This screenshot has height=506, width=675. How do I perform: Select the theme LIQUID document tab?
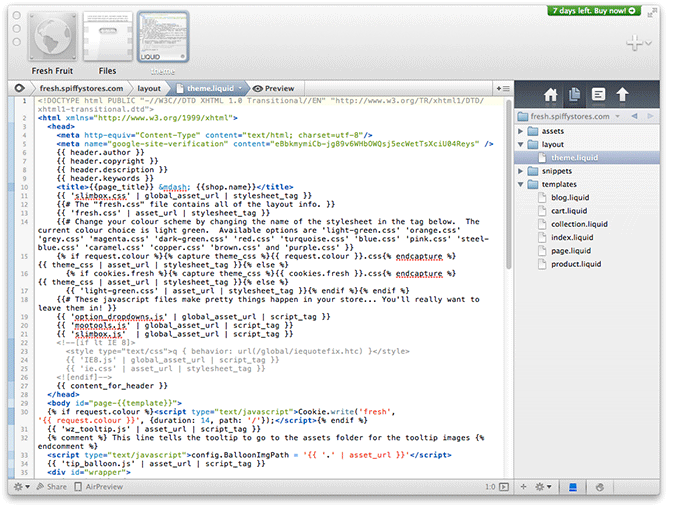[163, 37]
